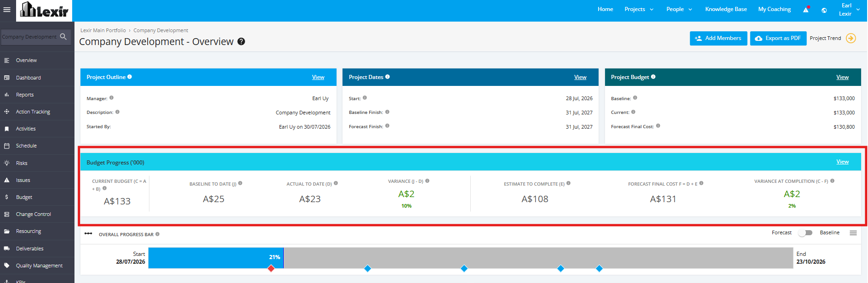Image resolution: width=868 pixels, height=283 pixels.
Task: Click info icon next to Forecast Finish
Action: point(387,126)
